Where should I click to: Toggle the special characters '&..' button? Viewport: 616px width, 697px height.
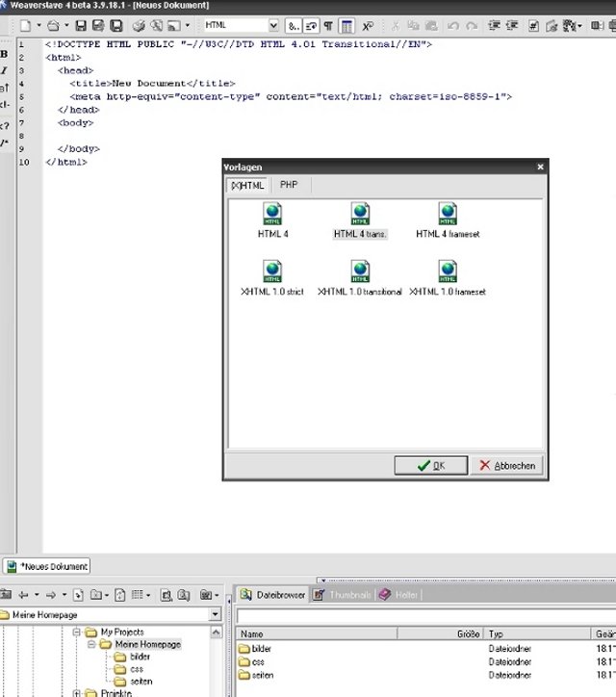(294, 26)
